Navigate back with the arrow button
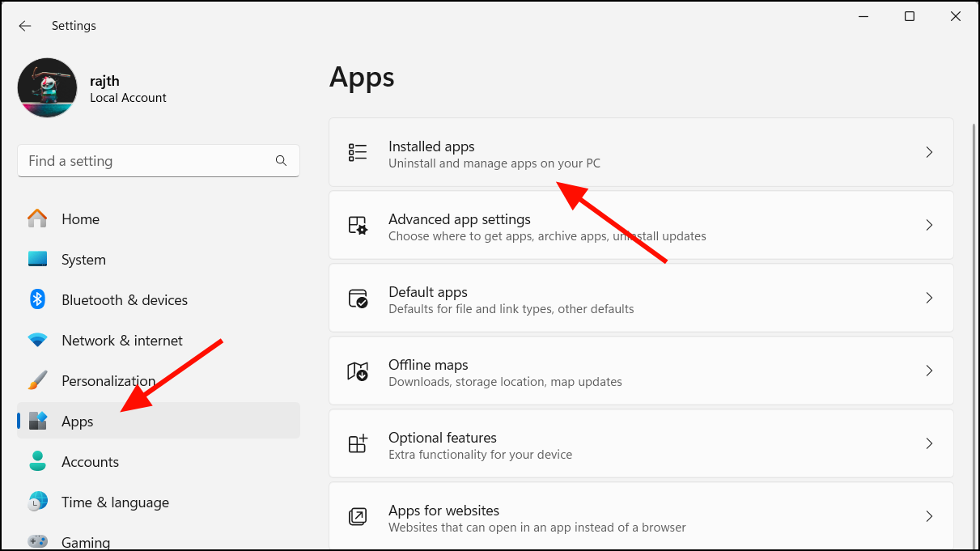Image resolution: width=980 pixels, height=551 pixels. click(24, 25)
